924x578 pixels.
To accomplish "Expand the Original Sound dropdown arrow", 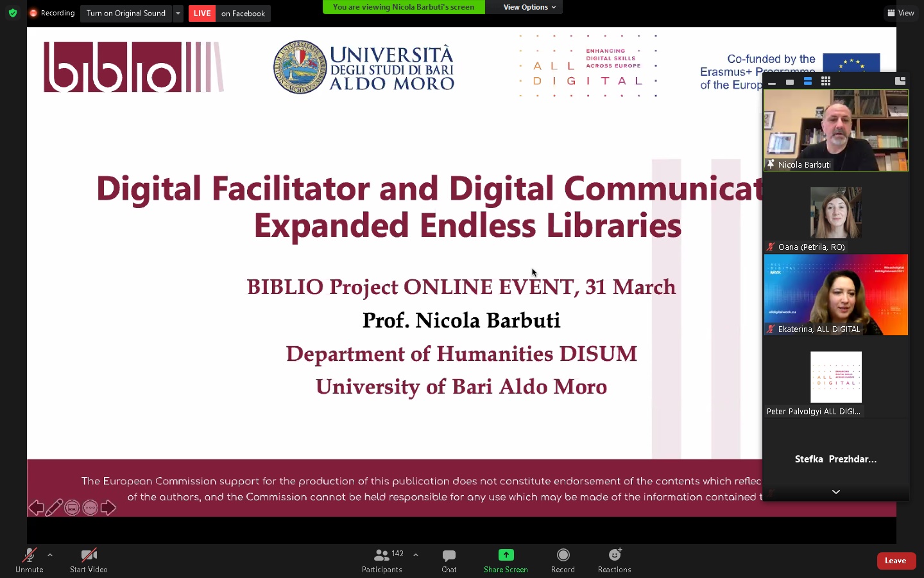I will pyautogui.click(x=178, y=13).
